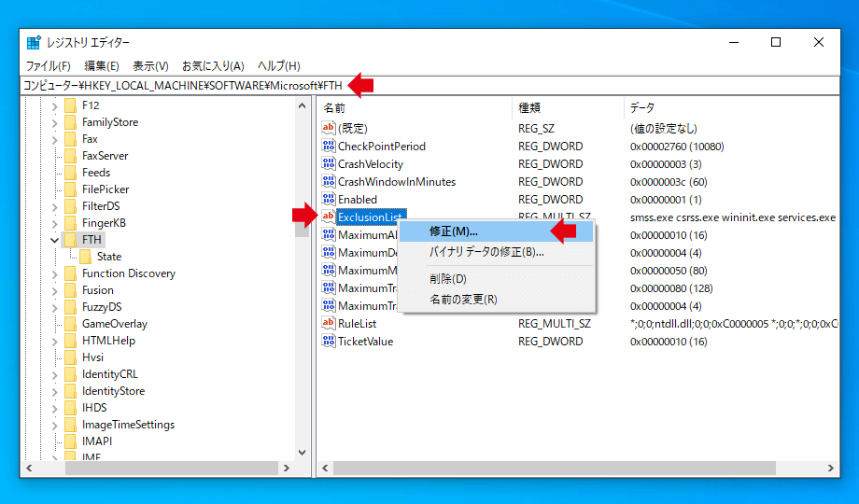Viewport: 859px width, 504px height.
Task: Open the ヘルプ(H) menu
Action: tap(279, 65)
